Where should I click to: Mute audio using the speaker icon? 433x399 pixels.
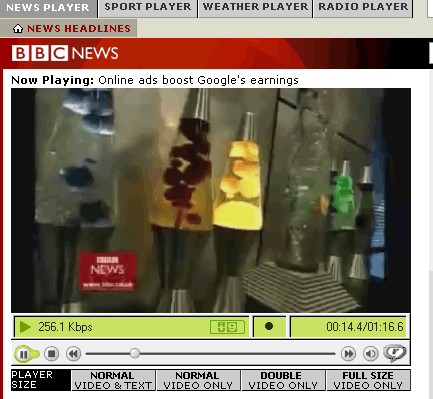(370, 353)
